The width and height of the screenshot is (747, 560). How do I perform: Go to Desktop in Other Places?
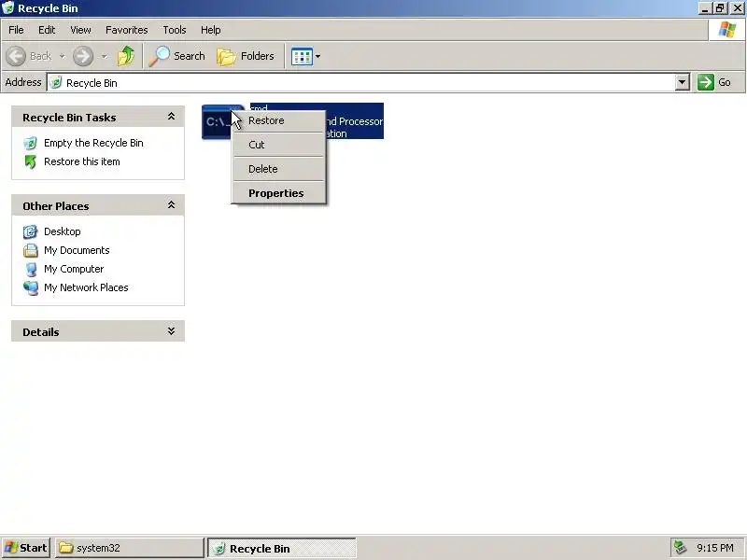pyautogui.click(x=63, y=231)
